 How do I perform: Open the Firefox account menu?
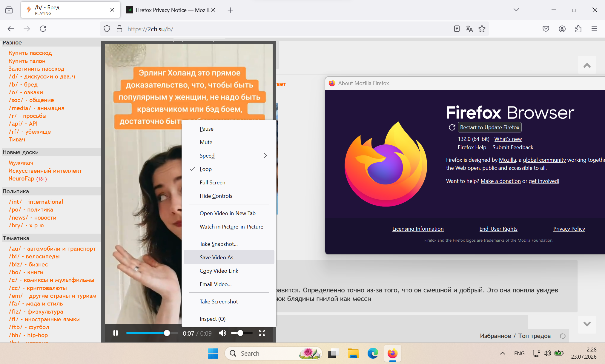click(x=562, y=29)
